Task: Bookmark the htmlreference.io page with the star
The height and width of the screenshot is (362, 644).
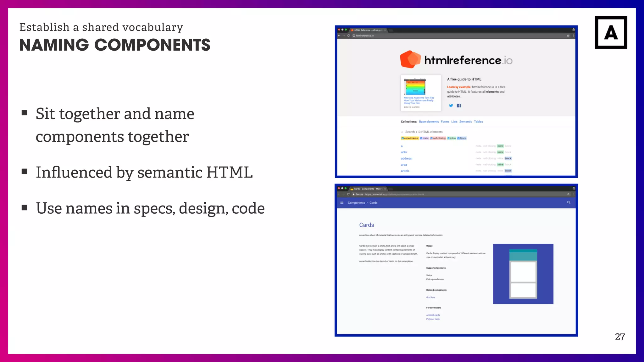Action: [x=568, y=36]
